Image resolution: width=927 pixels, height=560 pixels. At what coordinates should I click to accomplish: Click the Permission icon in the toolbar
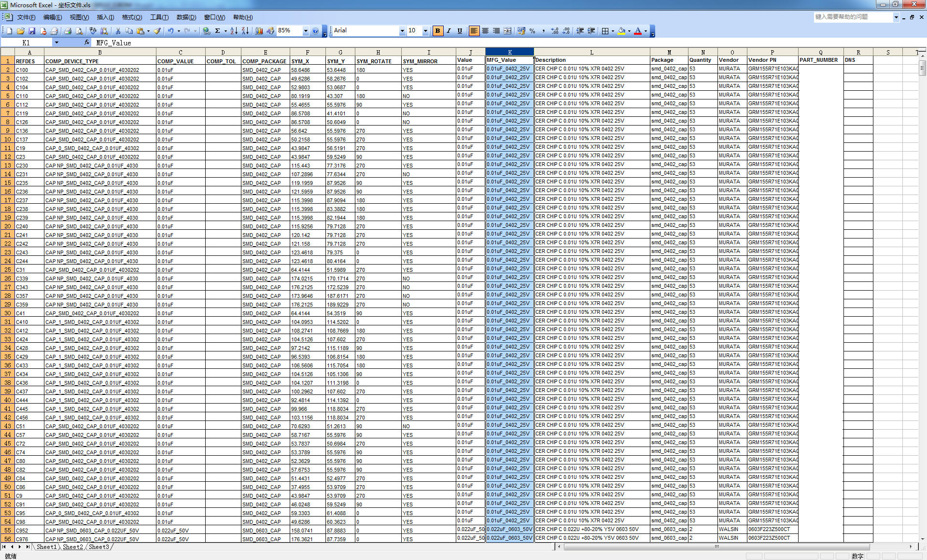click(43, 31)
